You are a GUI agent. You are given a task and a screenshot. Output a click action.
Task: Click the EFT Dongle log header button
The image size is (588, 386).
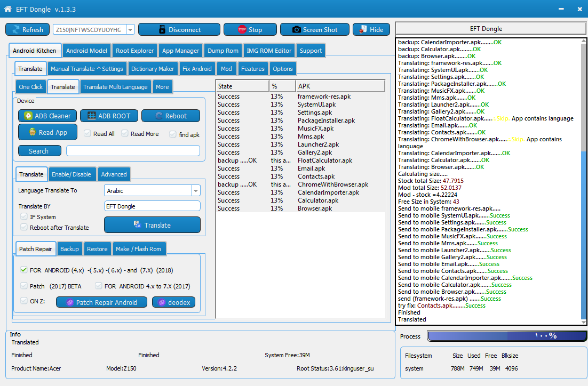pyautogui.click(x=490, y=28)
